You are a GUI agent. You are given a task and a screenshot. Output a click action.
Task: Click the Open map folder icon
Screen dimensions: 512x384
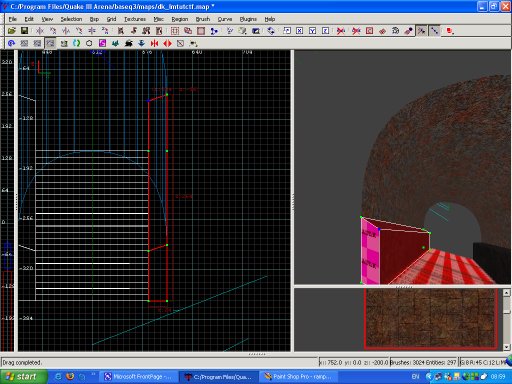click(x=12, y=31)
